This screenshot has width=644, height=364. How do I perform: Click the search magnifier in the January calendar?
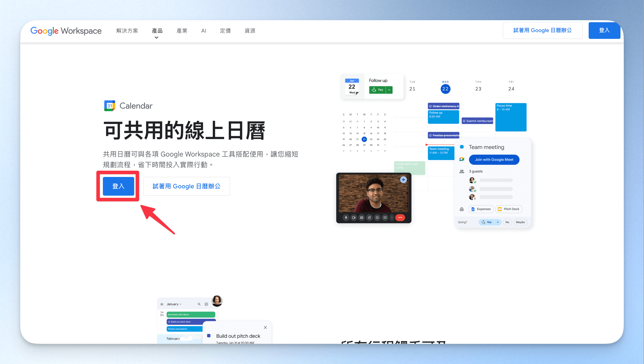(x=199, y=304)
